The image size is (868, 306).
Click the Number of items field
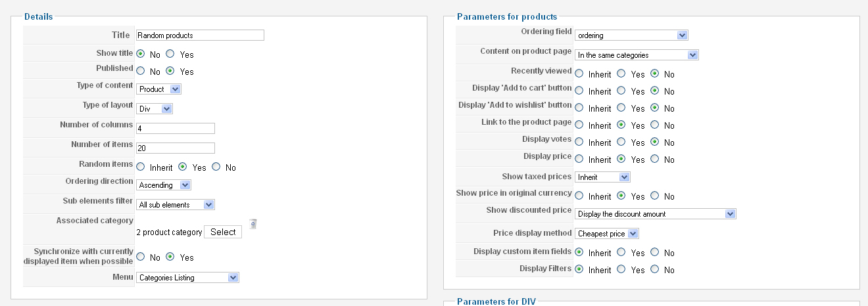coord(176,148)
